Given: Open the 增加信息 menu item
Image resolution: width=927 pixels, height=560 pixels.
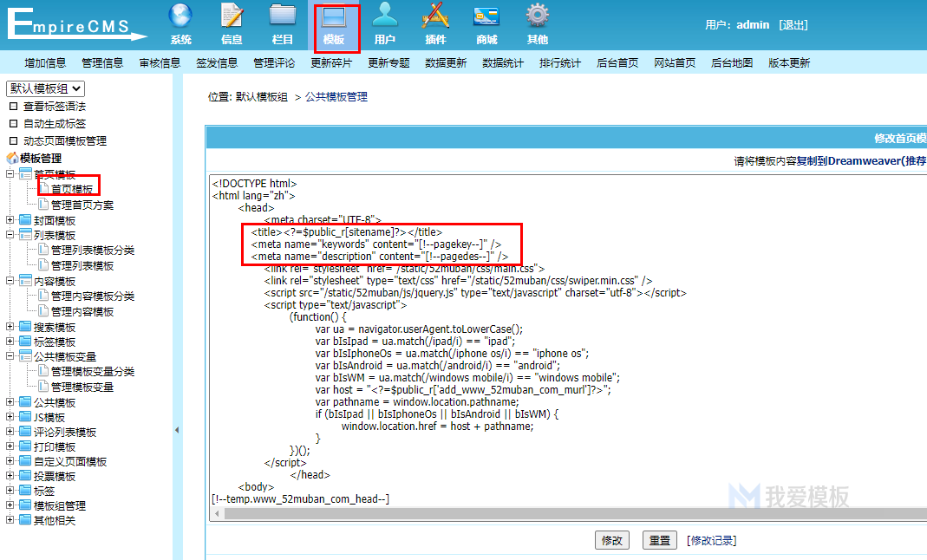Looking at the screenshot, I should click(x=45, y=62).
